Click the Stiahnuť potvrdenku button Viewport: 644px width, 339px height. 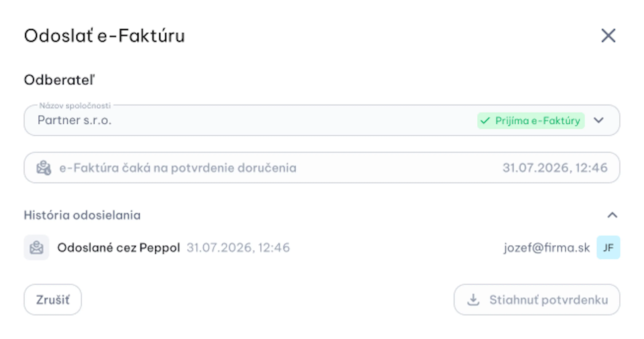pyautogui.click(x=537, y=299)
